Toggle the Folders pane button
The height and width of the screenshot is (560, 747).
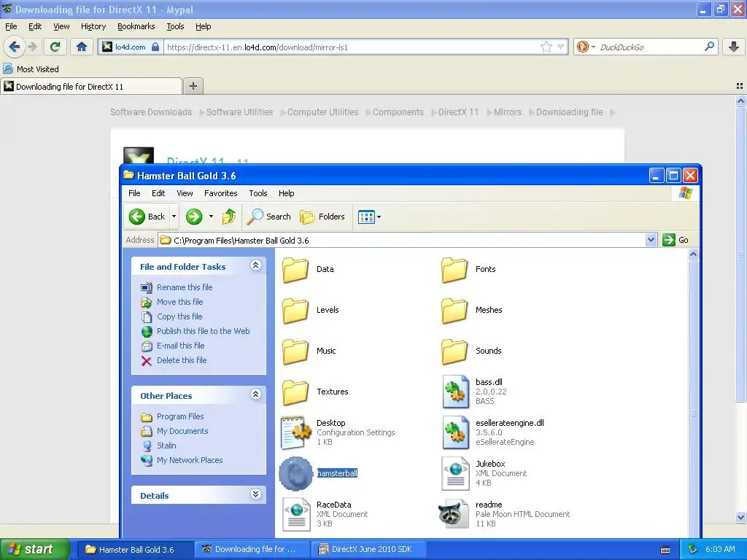[322, 217]
